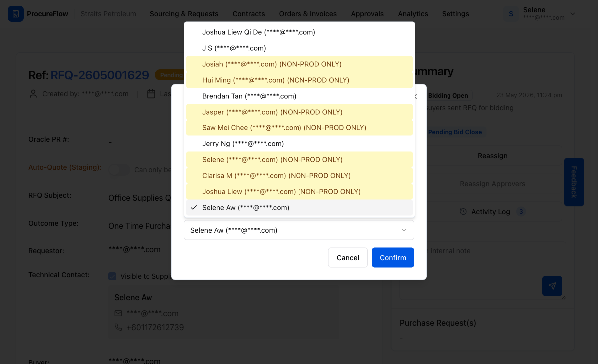The height and width of the screenshot is (364, 598).
Task: Select Joshua Liew (NON-PROD ONLY) option
Action: pos(299,192)
